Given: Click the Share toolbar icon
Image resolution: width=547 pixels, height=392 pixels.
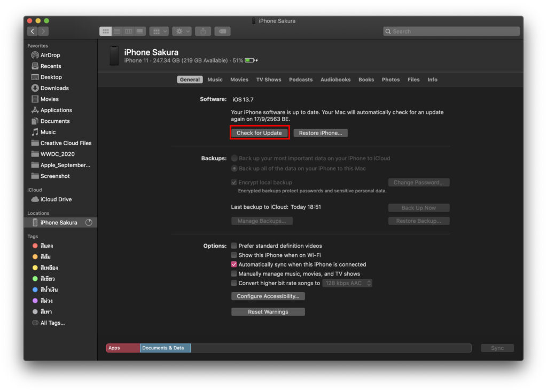Looking at the screenshot, I should pos(203,32).
